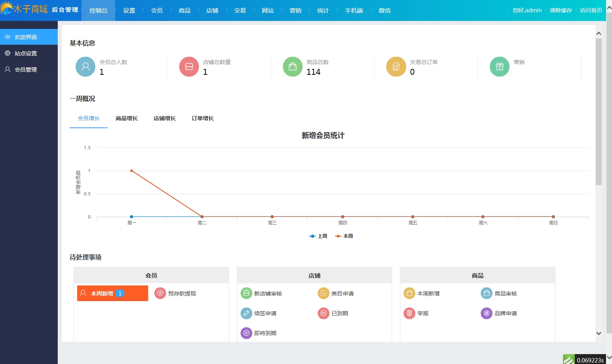This screenshot has height=364, width=612.
Task: Click the 访问首页 visit homepage link
Action: click(591, 10)
